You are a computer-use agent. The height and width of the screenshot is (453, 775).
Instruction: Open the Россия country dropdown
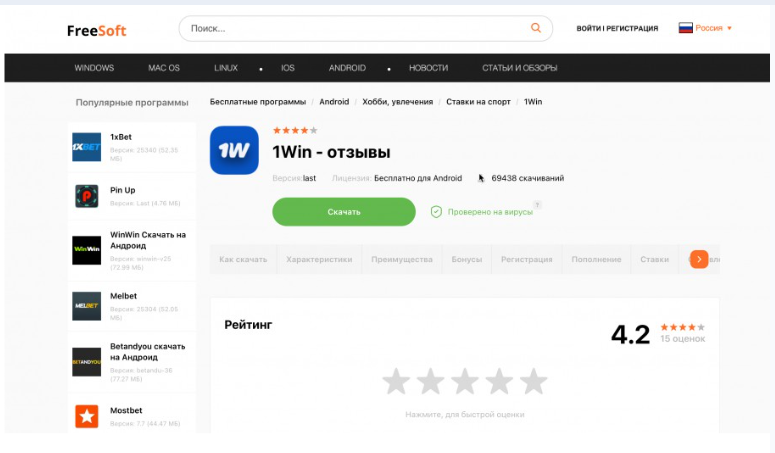(713, 28)
